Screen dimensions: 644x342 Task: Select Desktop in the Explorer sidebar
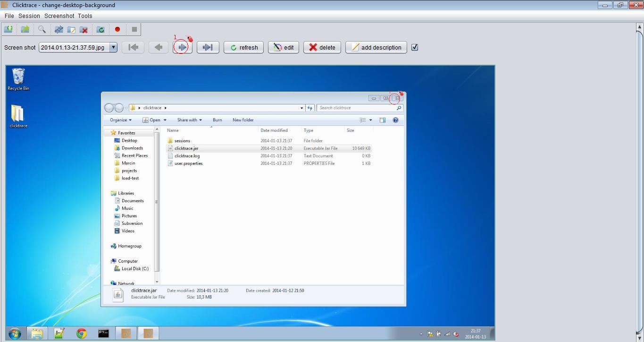tap(129, 141)
